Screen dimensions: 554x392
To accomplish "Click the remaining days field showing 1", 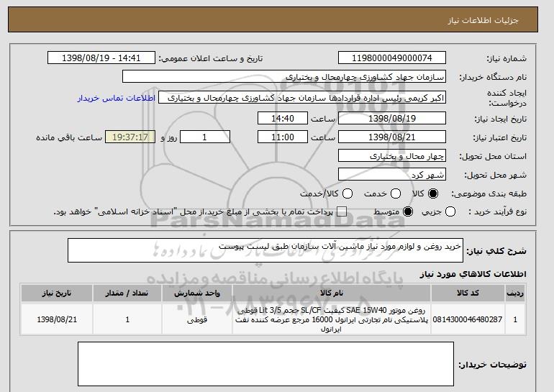I will [x=205, y=137].
